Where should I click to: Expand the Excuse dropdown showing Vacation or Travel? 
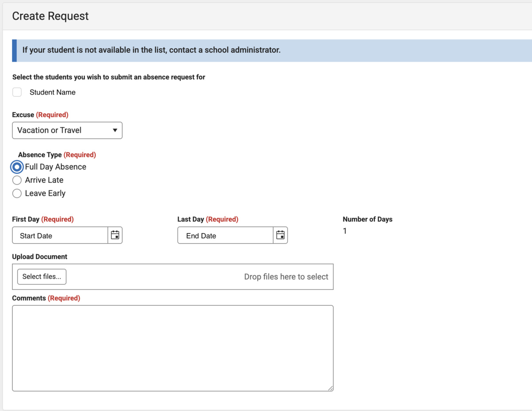click(x=67, y=130)
